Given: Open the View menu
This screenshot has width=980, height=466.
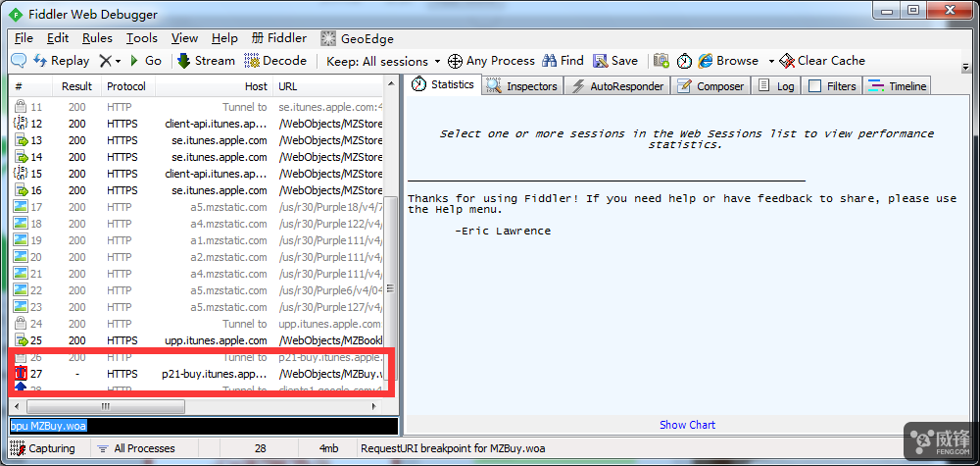Looking at the screenshot, I should 184,38.
